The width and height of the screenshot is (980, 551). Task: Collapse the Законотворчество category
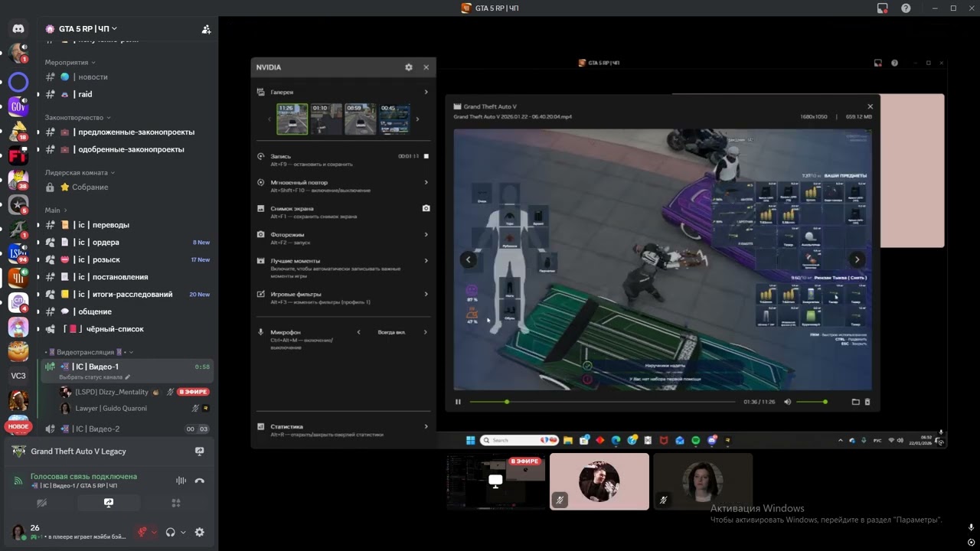pyautogui.click(x=77, y=118)
